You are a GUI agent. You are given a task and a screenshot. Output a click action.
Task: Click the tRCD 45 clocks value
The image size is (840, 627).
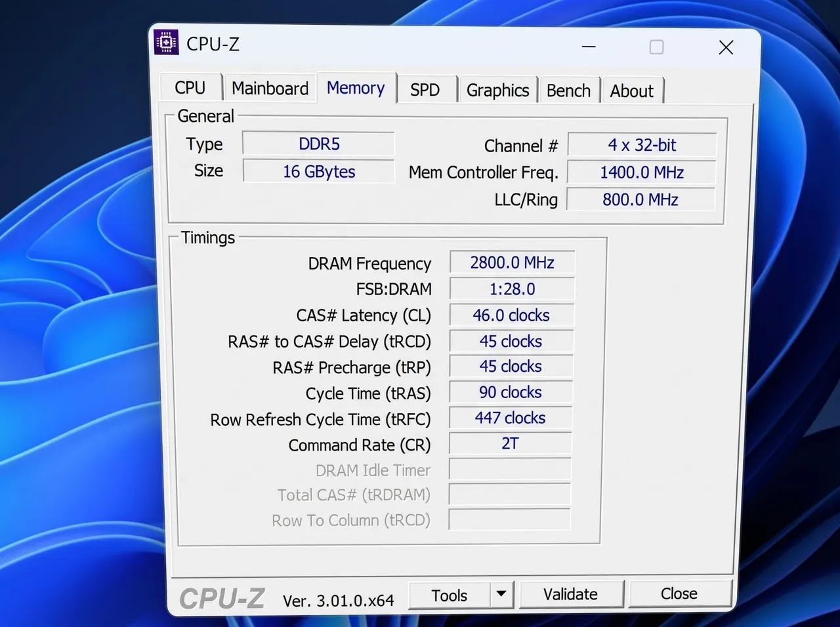point(511,341)
